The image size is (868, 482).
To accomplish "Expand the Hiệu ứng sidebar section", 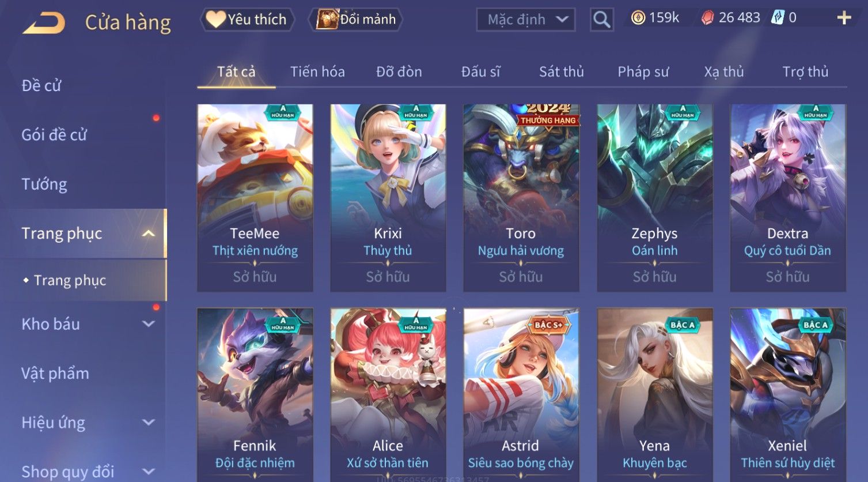I will pyautogui.click(x=148, y=423).
